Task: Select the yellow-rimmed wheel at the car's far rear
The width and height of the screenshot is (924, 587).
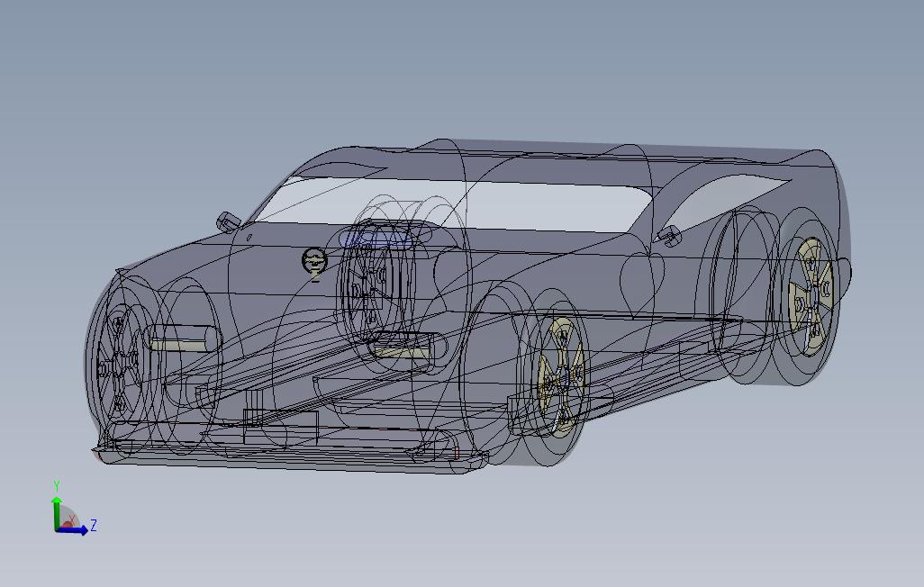Action: click(812, 296)
